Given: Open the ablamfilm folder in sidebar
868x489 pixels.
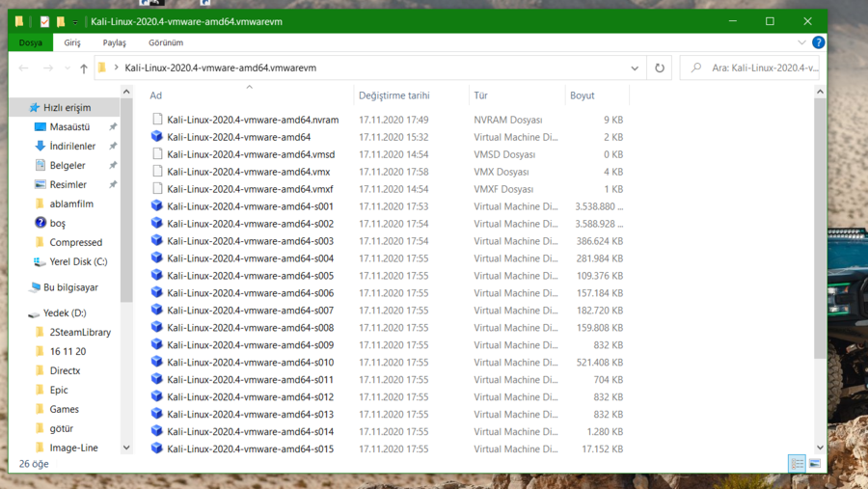Looking at the screenshot, I should 70,204.
